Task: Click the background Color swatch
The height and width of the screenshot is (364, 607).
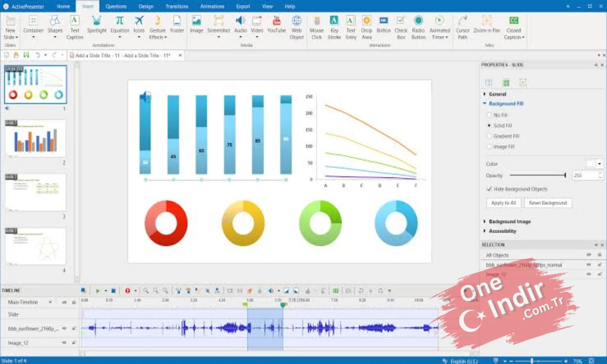Action: 591,164
